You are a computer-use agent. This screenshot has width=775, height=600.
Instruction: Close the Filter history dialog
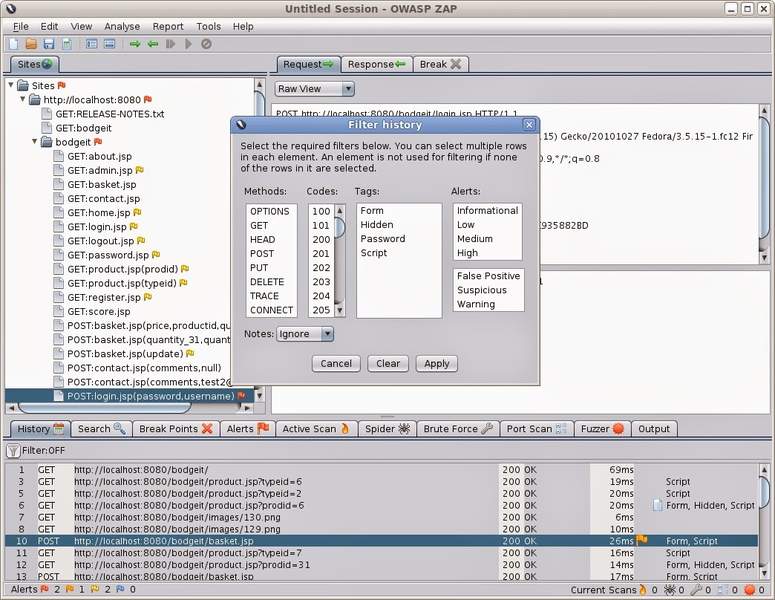tap(529, 125)
